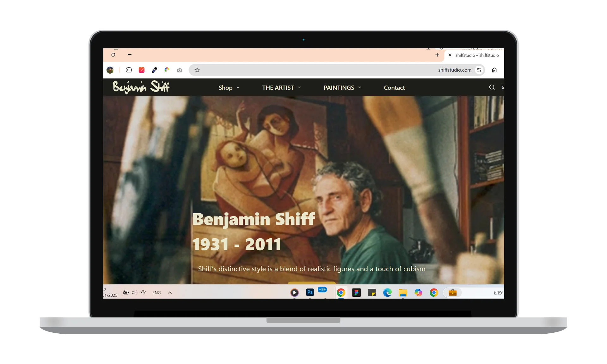Open the Extensions puzzle-piece menu
This screenshot has height=364, width=607.
(x=129, y=70)
